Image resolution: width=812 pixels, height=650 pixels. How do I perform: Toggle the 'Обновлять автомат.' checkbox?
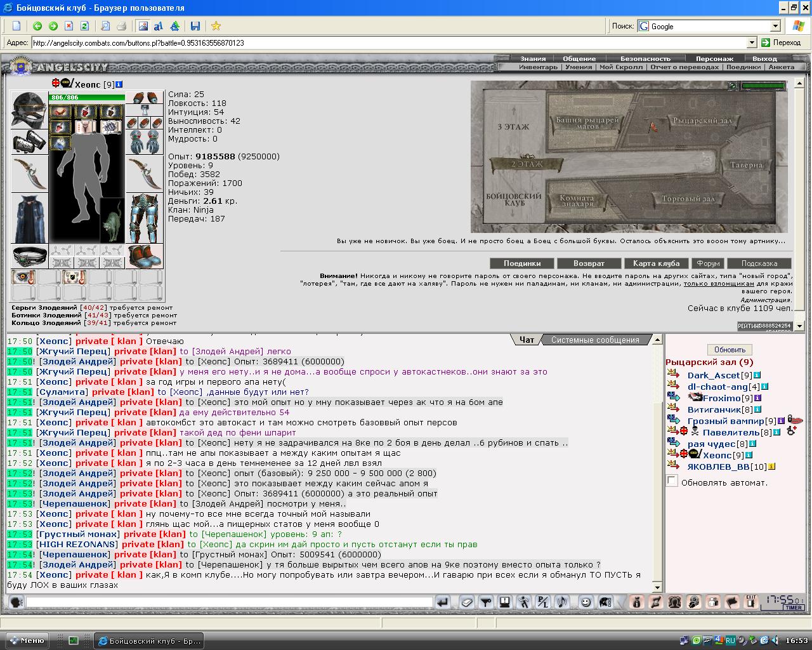point(672,481)
